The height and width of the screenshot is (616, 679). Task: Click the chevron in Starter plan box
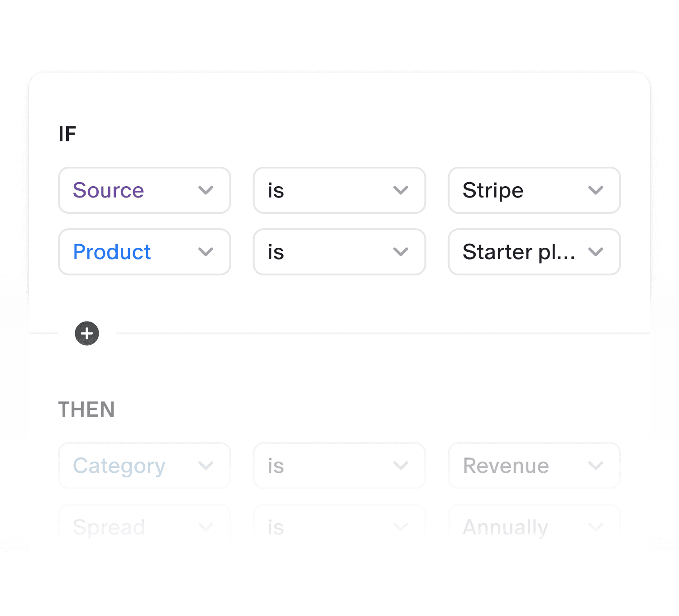click(x=596, y=252)
